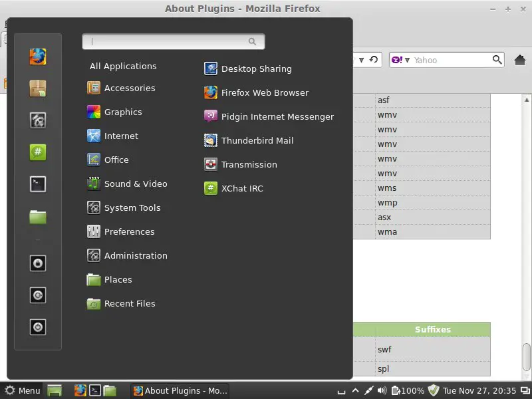Go to Firefox Home page icon

(520, 60)
